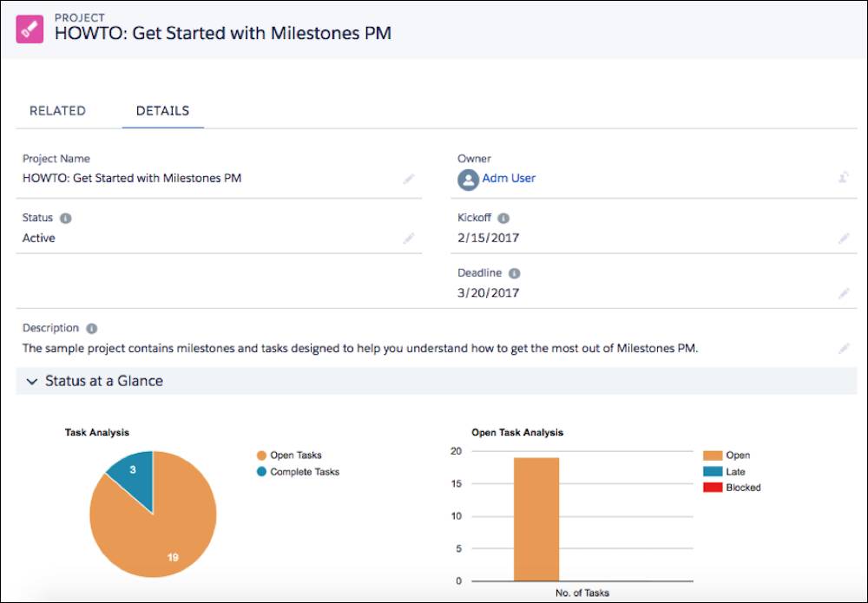Screen dimensions: 868x603
Task: Edit the Deadline date pencil icon
Action: [x=844, y=293]
